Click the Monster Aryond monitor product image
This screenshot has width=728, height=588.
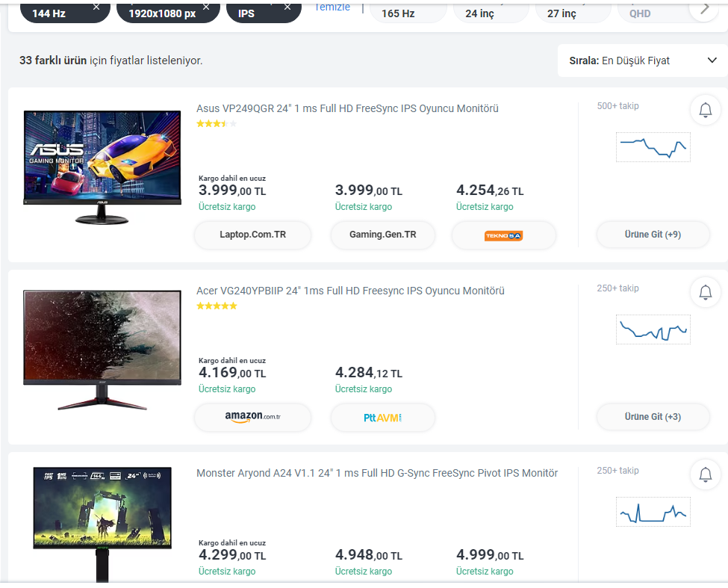[x=102, y=524]
